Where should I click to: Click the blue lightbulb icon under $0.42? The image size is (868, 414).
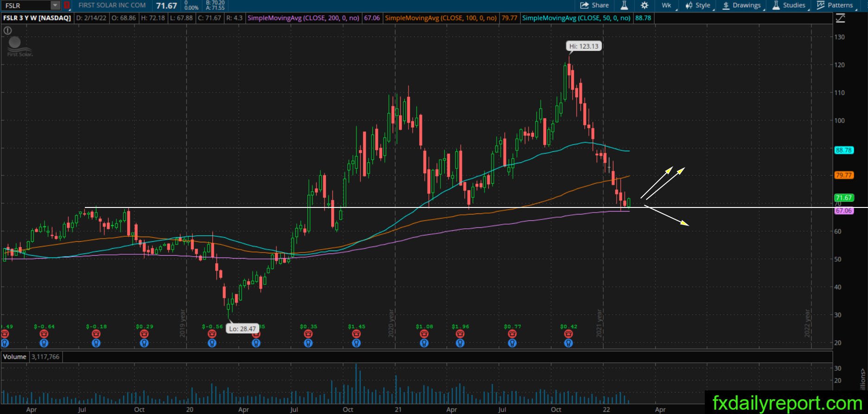[x=568, y=343]
